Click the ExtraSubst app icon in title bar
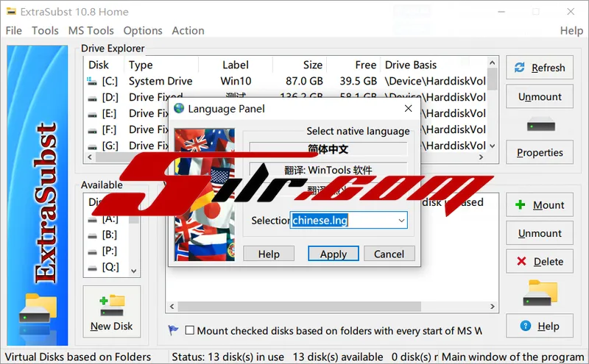589x364 pixels. [x=11, y=12]
